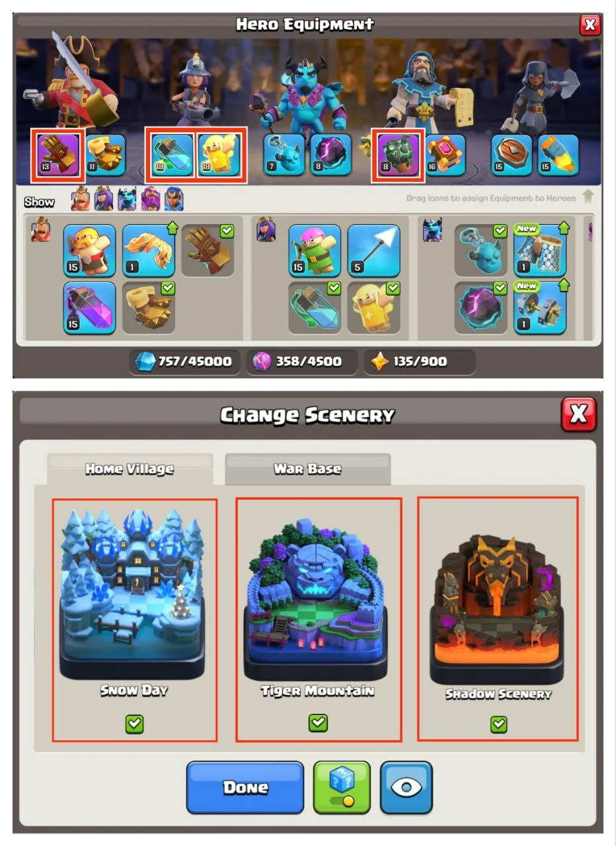616x846 pixels.
Task: Select the level 16 tome on Grand Warden
Action: 445,155
